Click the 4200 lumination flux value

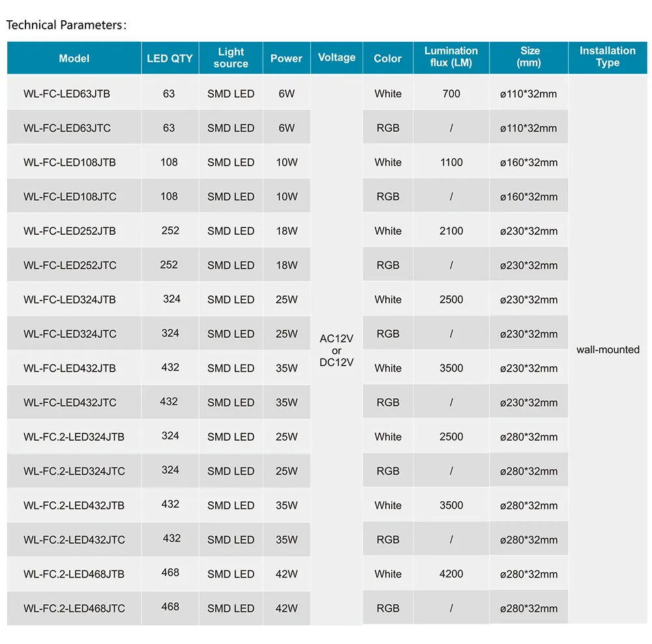[x=451, y=574]
